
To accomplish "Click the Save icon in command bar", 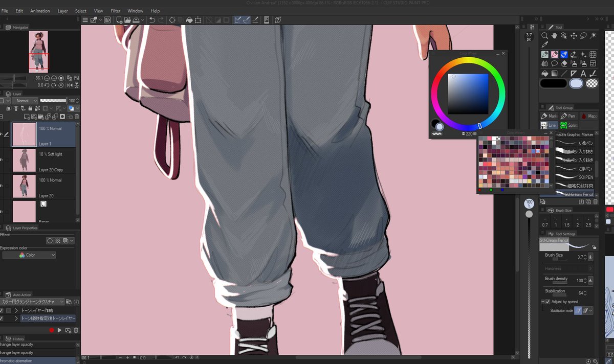I will pyautogui.click(x=136, y=20).
